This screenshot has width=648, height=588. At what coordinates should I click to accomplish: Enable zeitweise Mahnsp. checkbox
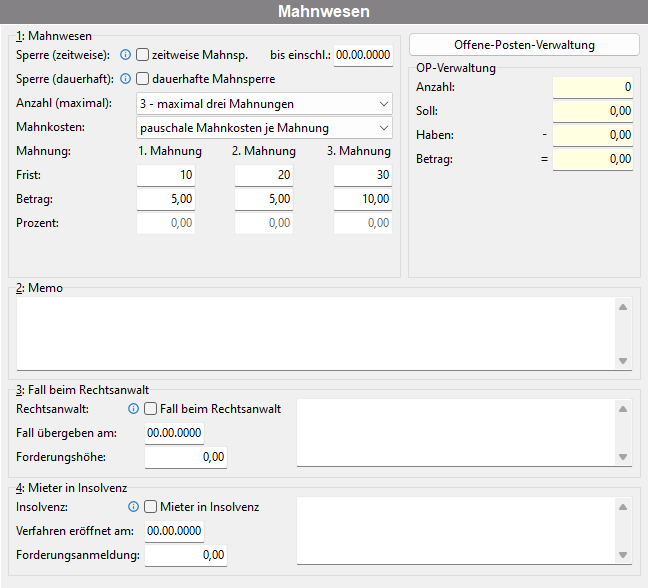click(x=143, y=55)
